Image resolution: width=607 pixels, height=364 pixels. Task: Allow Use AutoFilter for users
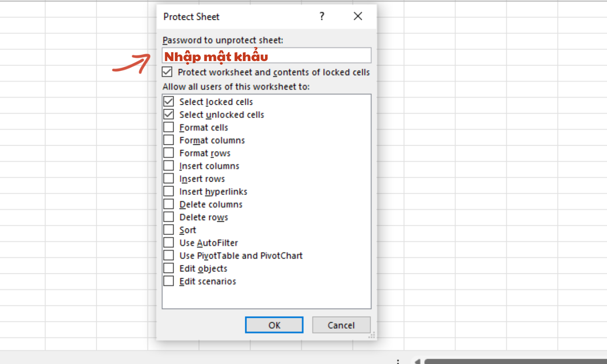click(x=169, y=243)
